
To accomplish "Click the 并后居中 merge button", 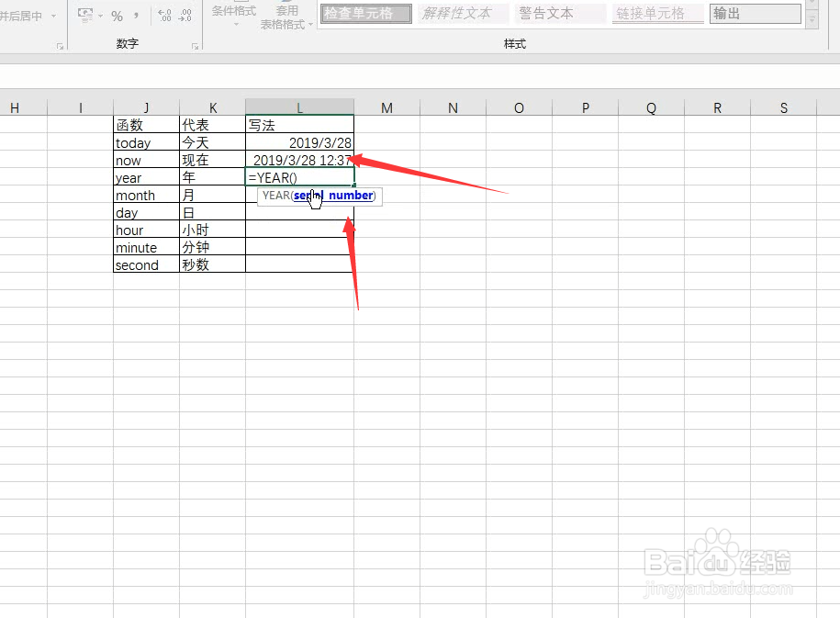I will click(21, 17).
